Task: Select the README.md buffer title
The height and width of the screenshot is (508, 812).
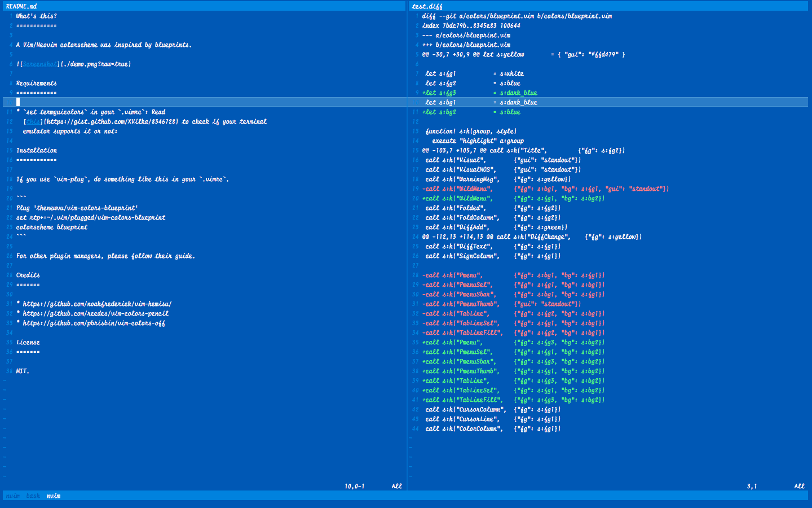Action: 21,6
